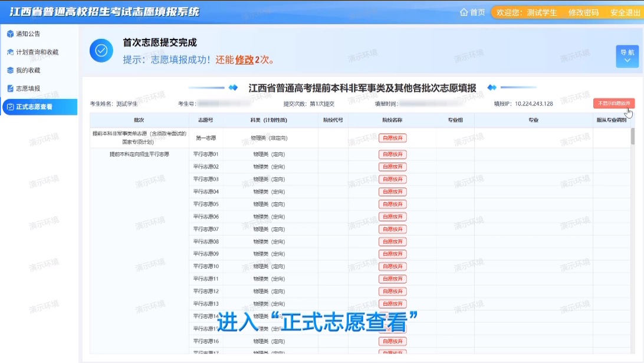Click the 平行志愿05 cell

coord(206,204)
